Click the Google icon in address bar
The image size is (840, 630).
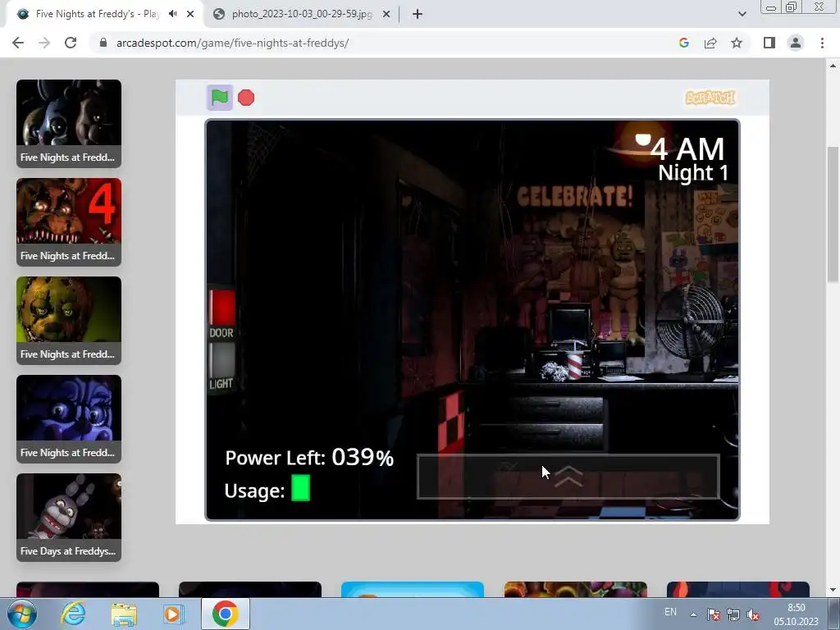point(683,43)
